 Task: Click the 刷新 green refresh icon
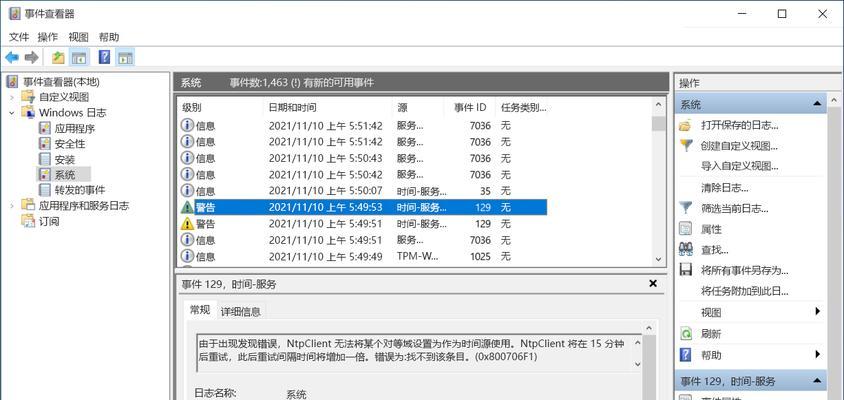[x=686, y=334]
